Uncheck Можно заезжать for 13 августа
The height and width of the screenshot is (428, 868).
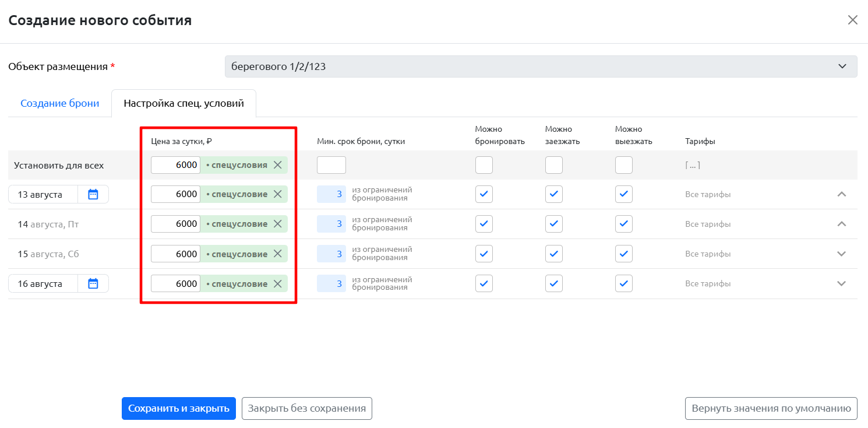pos(554,194)
